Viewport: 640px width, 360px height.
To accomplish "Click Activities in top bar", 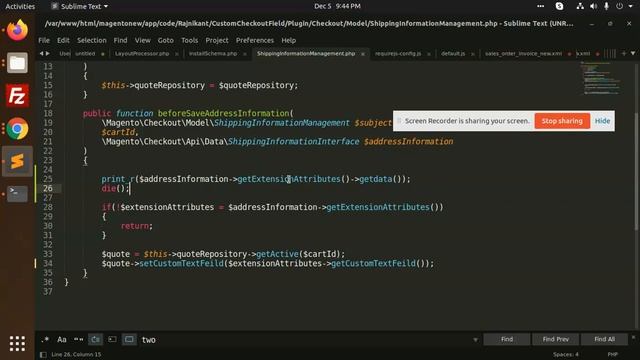I will pos(20,6).
